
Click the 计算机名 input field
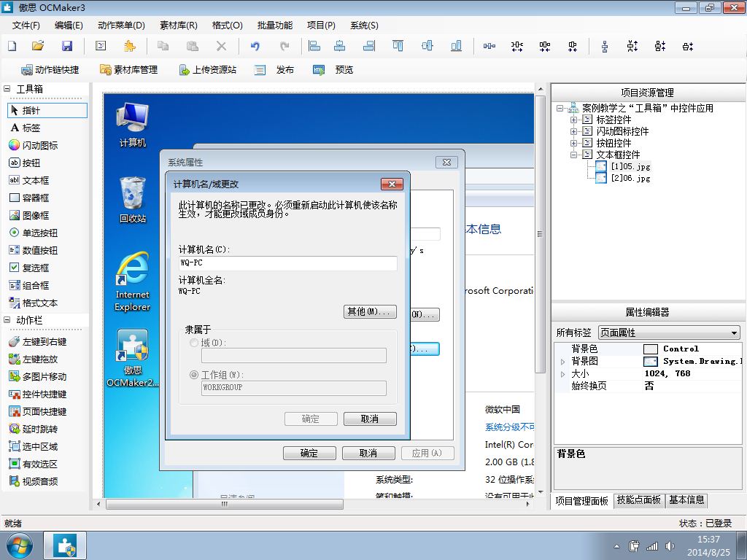(x=287, y=262)
